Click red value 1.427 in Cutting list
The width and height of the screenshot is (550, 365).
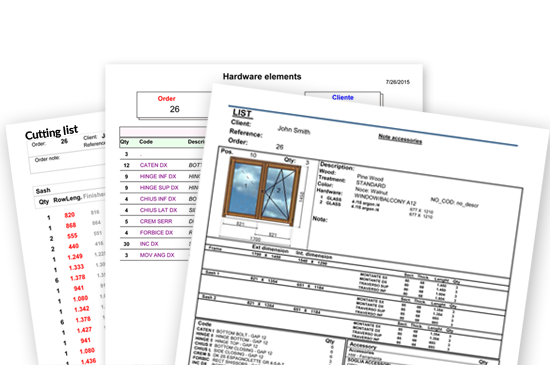click(84, 330)
